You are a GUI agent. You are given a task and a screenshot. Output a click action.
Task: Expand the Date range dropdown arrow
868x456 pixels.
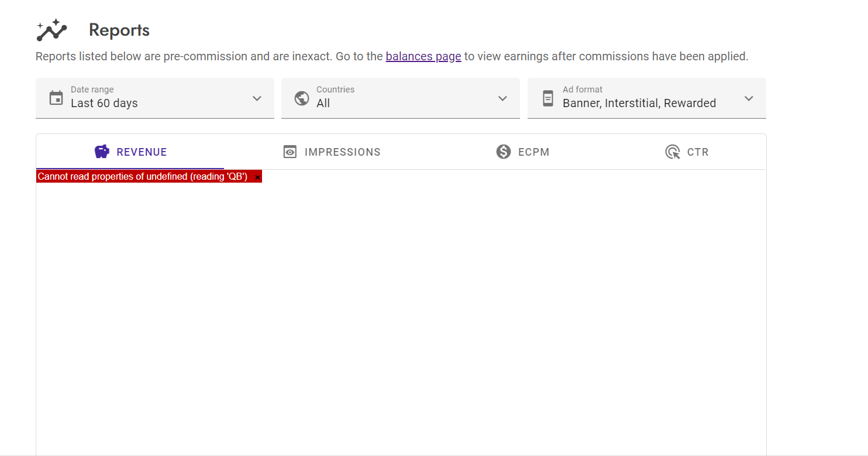tap(257, 98)
